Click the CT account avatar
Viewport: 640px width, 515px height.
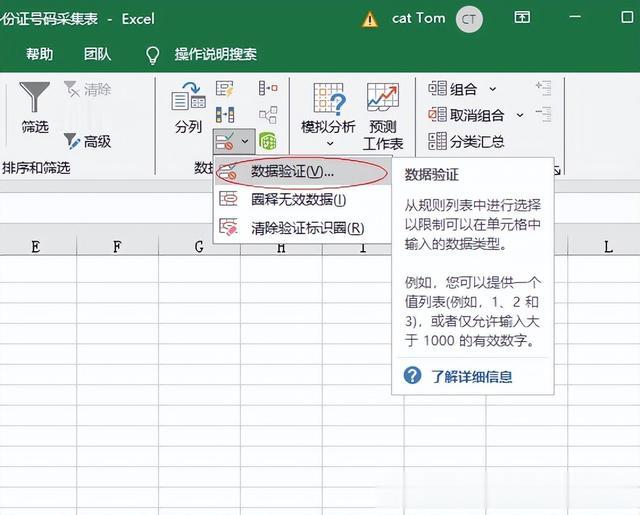pyautogui.click(x=469, y=19)
